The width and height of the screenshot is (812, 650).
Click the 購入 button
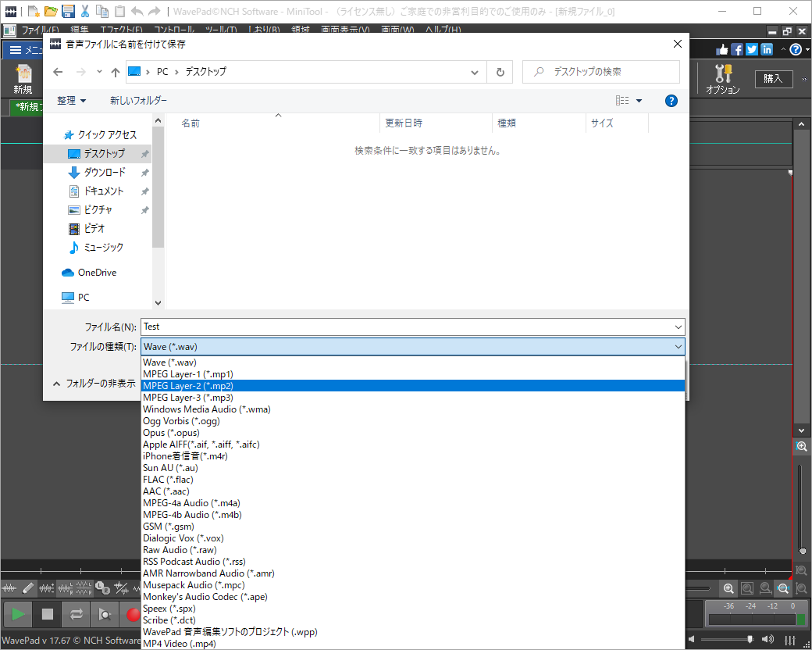(773, 79)
